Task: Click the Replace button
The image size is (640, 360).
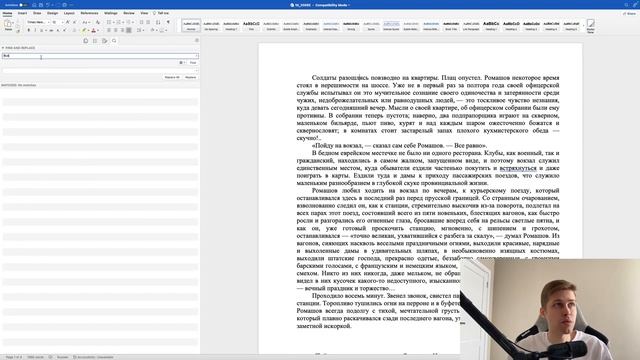Action: click(191, 77)
